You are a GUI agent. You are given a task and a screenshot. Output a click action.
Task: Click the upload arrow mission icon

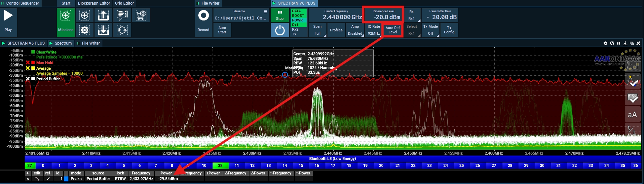(x=103, y=15)
